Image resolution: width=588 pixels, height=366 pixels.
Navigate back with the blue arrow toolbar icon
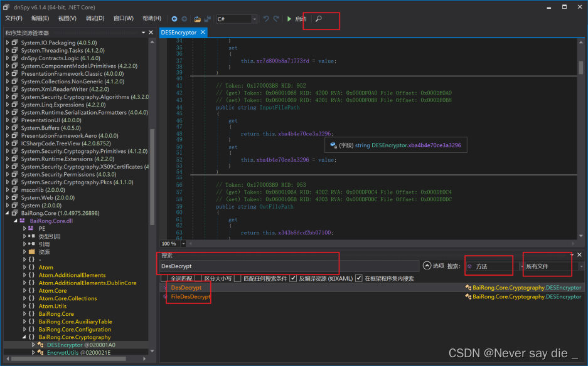(174, 19)
